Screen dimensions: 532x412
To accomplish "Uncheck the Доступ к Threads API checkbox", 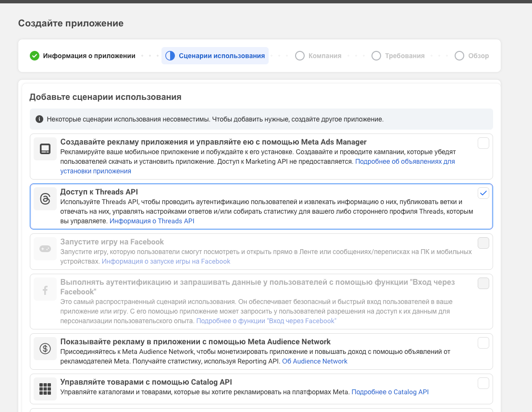I will point(483,193).
